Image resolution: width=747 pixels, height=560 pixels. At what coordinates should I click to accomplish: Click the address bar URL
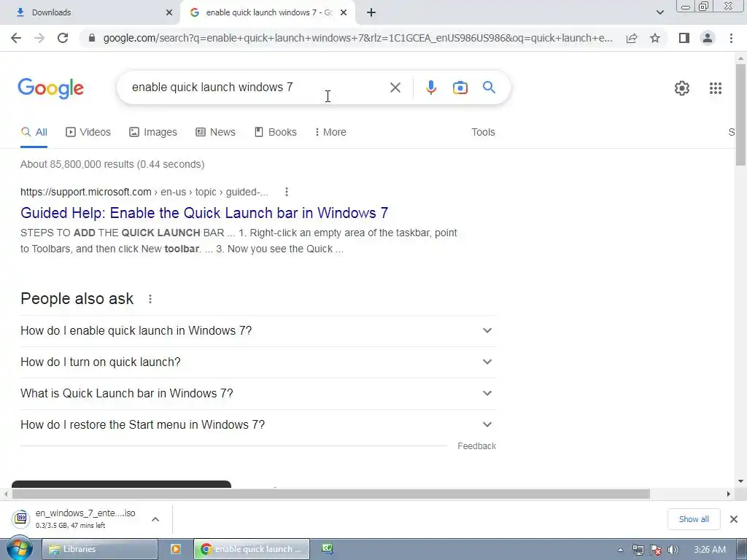click(357, 38)
